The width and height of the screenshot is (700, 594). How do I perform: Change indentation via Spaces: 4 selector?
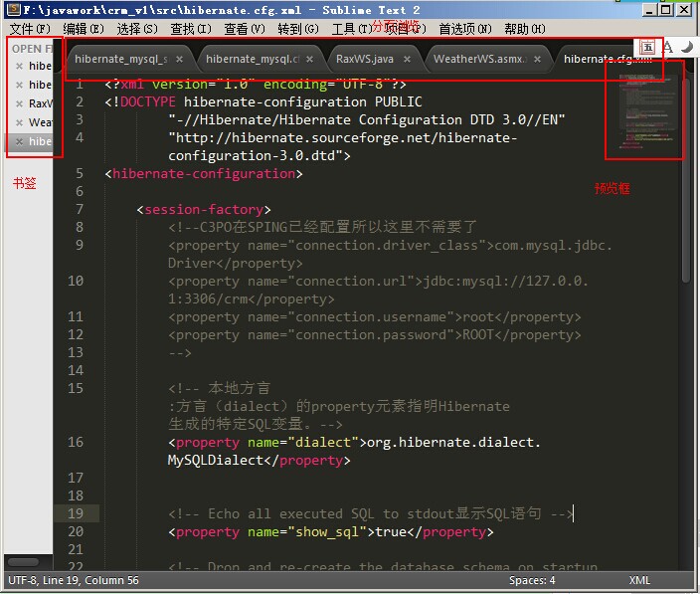coord(532,580)
